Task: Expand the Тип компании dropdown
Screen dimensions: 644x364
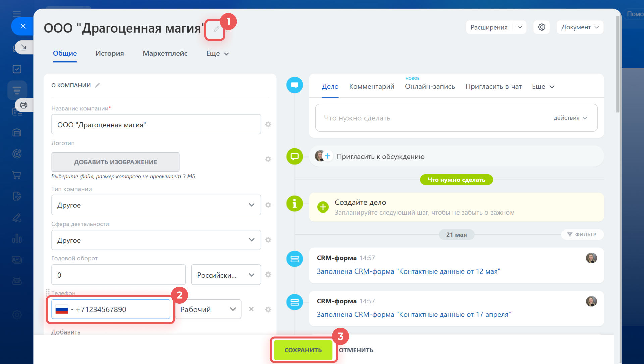Action: click(x=156, y=205)
